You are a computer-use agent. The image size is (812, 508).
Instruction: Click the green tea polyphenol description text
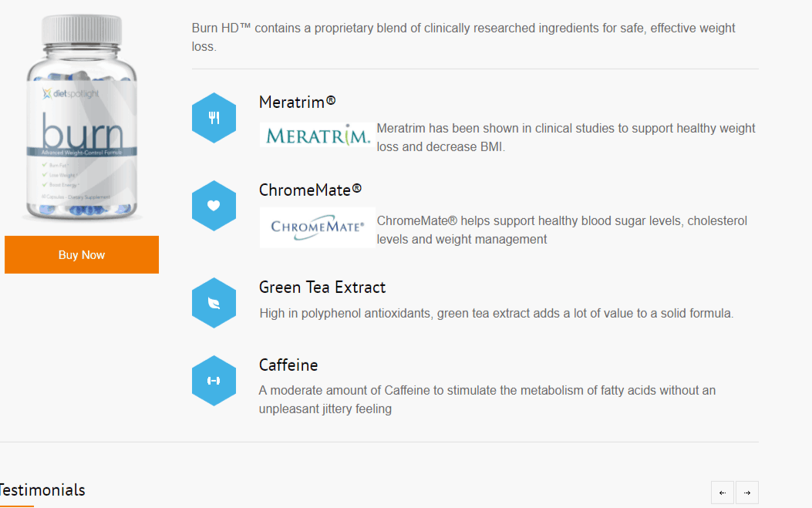(x=496, y=313)
